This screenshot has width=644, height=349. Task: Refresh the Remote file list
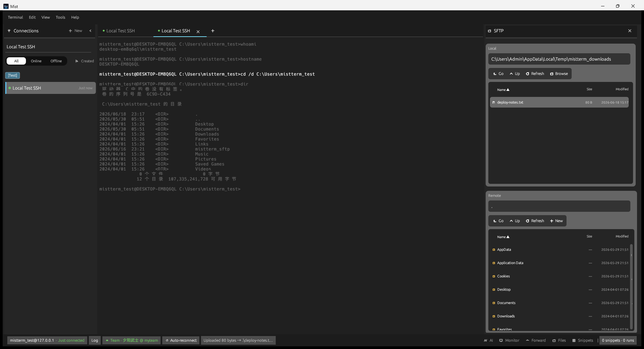[x=535, y=221]
